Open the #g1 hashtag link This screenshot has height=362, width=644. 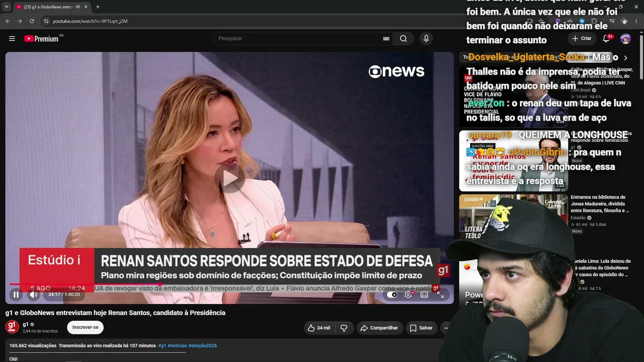click(162, 346)
